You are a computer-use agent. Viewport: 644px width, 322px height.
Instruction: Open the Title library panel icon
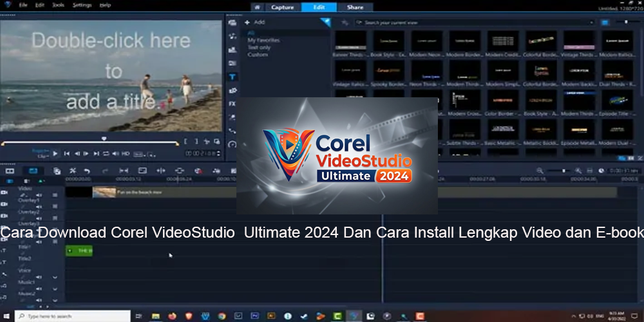(x=232, y=77)
